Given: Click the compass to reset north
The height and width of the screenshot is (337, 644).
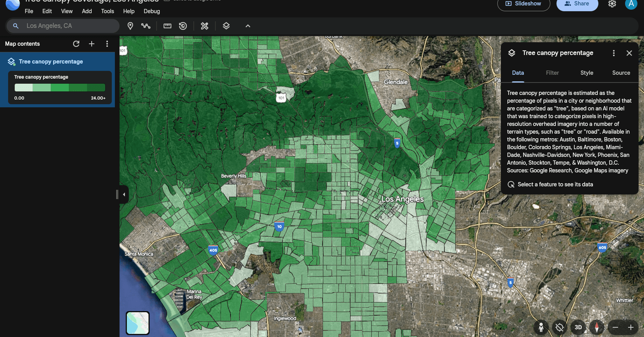Looking at the screenshot, I should (x=597, y=328).
